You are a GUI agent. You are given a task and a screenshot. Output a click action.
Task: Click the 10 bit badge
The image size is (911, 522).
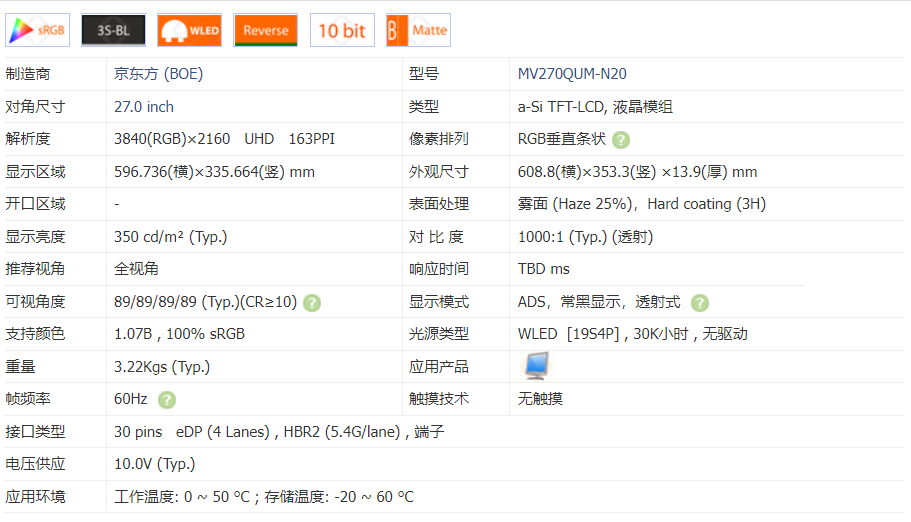[342, 30]
